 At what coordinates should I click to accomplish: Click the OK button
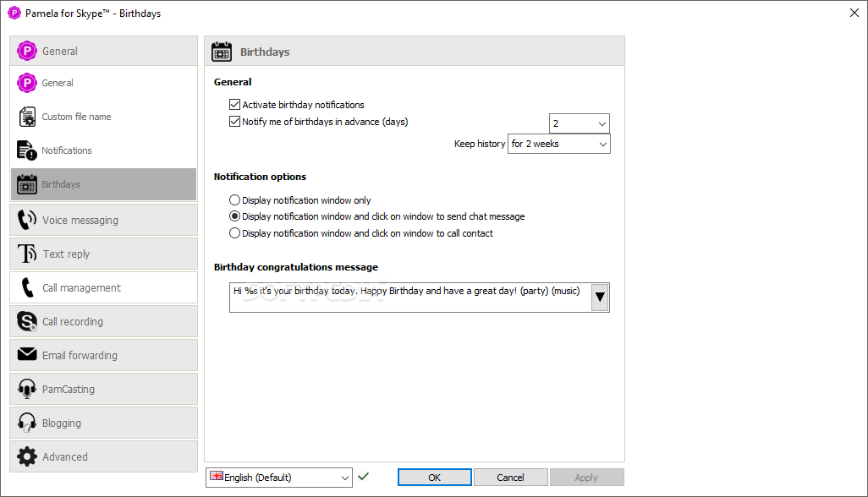(435, 477)
